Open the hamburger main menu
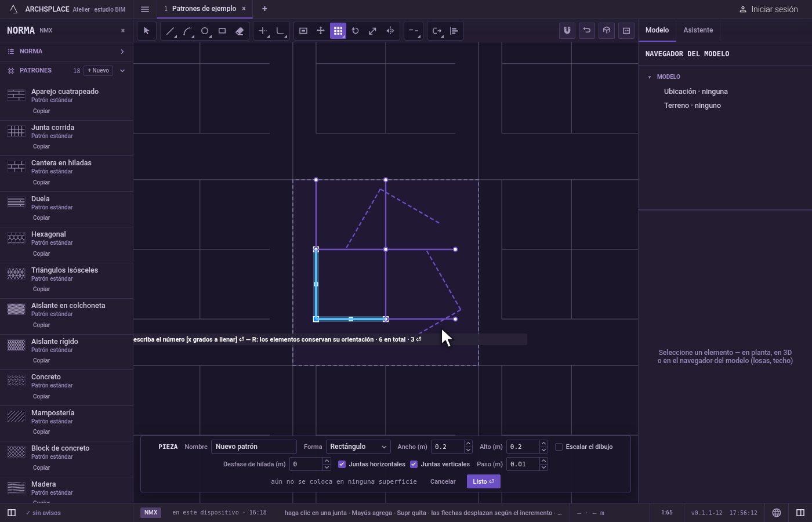 coord(145,9)
